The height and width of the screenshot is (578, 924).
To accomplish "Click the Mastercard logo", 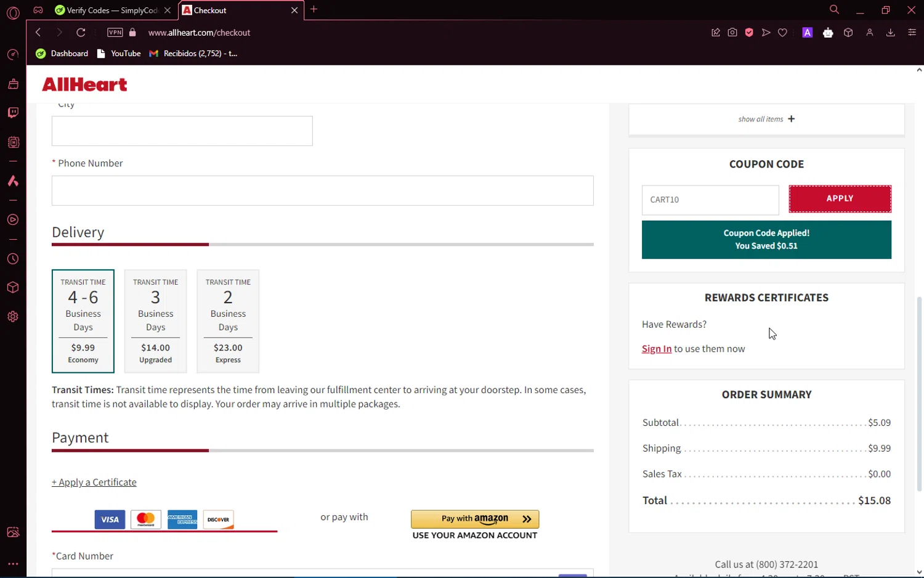I will [146, 519].
